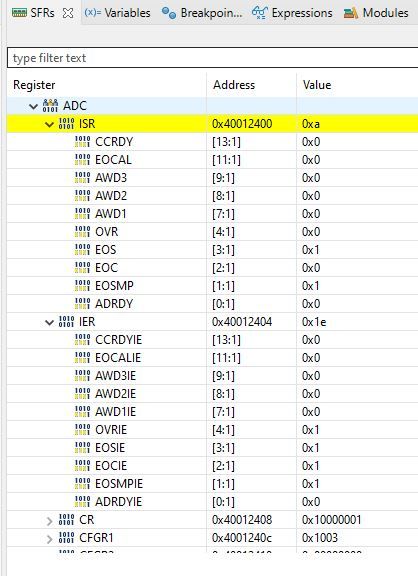Image resolution: width=418 pixels, height=576 pixels.
Task: Open the Breakpoints tab
Action: (x=202, y=13)
